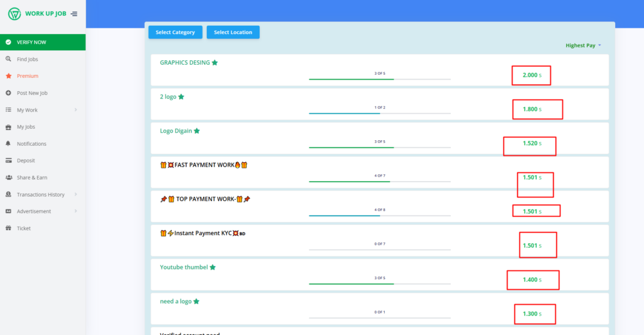Click the star beside Youtube thumbel

pyautogui.click(x=213, y=267)
